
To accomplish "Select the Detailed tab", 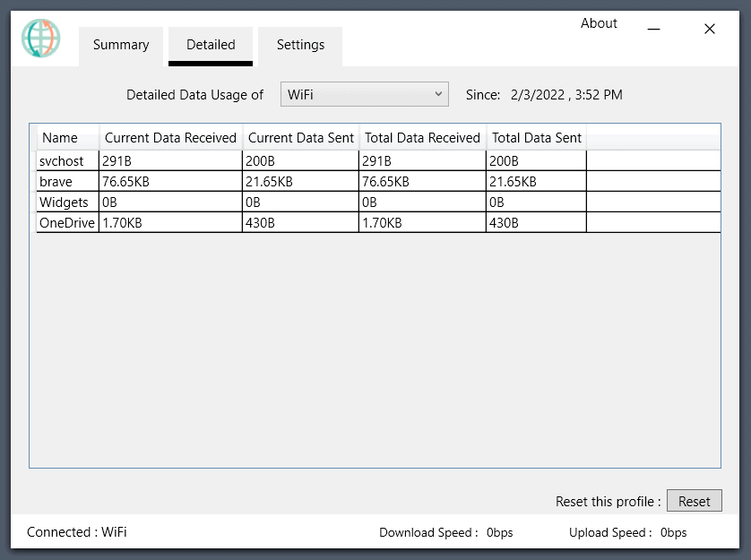I will 210,45.
